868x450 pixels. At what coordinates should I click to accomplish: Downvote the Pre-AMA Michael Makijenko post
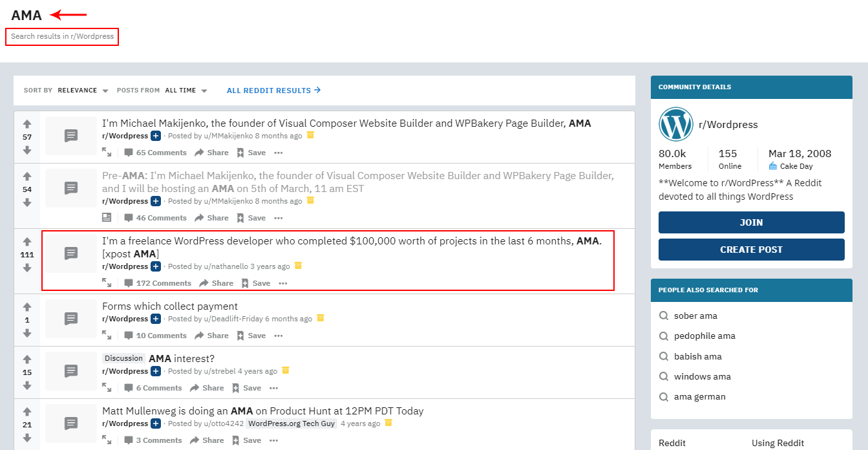(27, 202)
